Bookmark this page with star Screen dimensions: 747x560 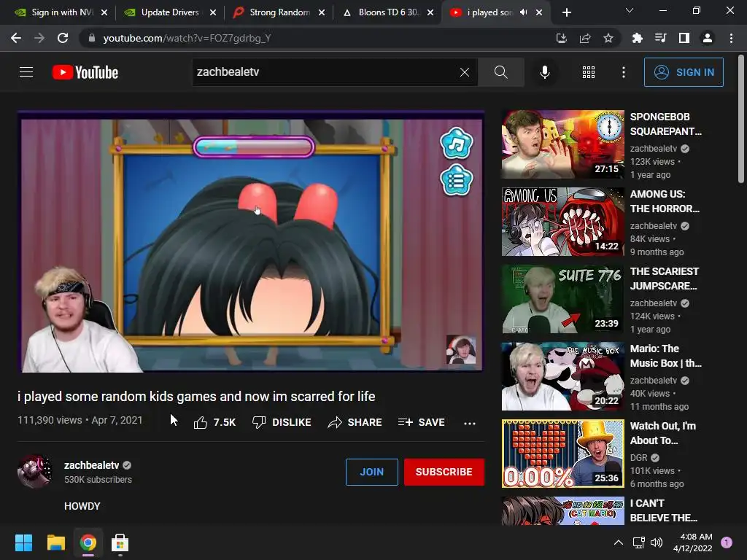pos(608,38)
